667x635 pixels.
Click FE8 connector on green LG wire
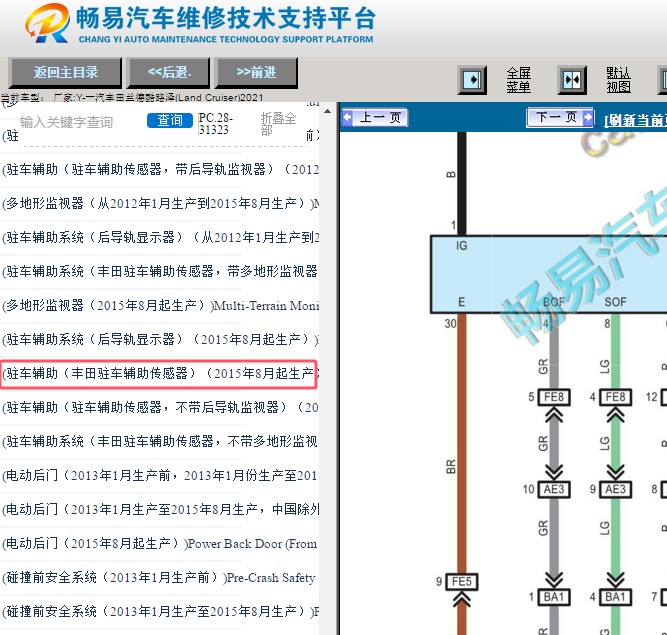click(615, 397)
